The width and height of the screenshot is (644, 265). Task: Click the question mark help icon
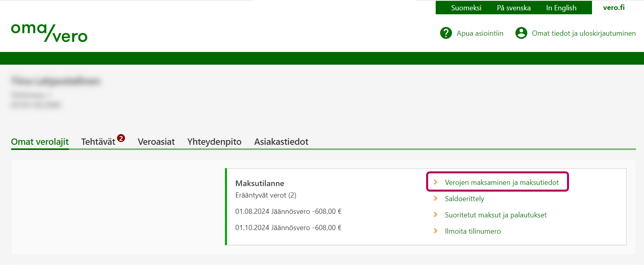point(446,33)
